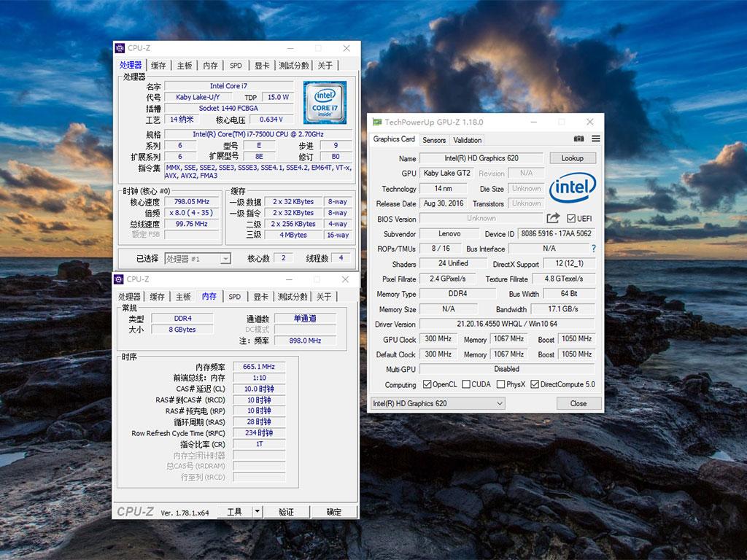747x560 pixels.
Task: Click the Bus Interface question mark icon
Action: pos(594,248)
